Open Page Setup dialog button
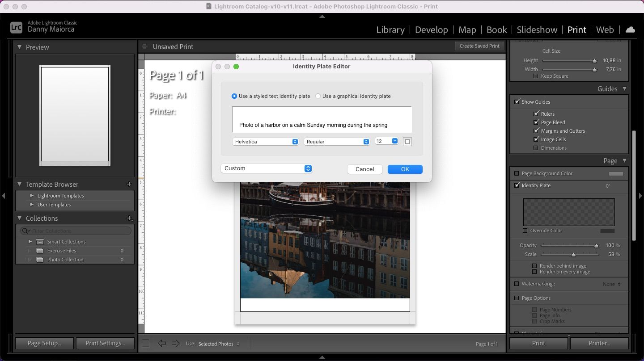The image size is (644, 361). [44, 343]
